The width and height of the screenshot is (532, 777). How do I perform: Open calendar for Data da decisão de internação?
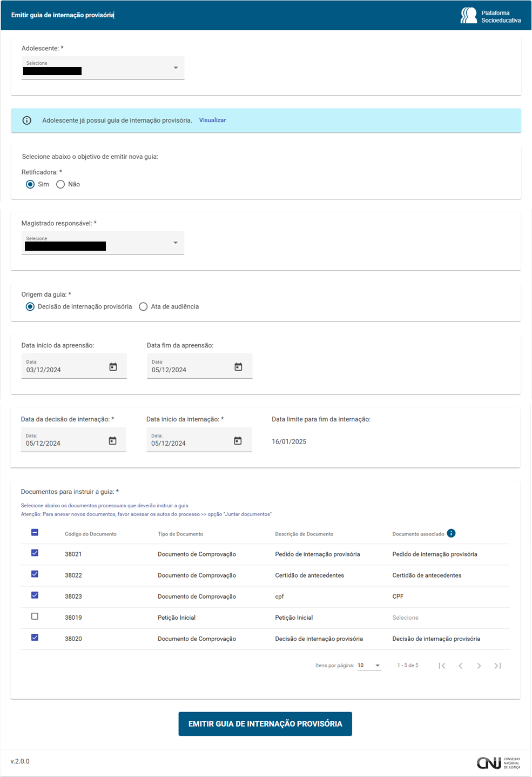112,441
